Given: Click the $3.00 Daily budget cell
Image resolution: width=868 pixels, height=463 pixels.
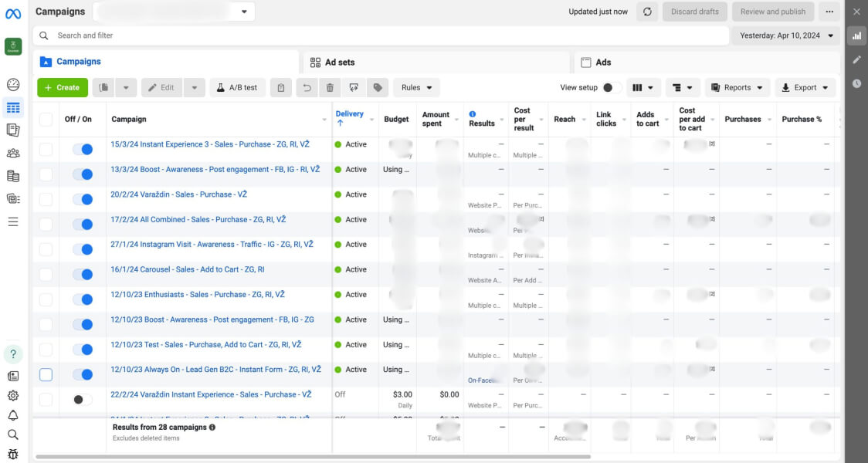Looking at the screenshot, I should tap(398, 400).
